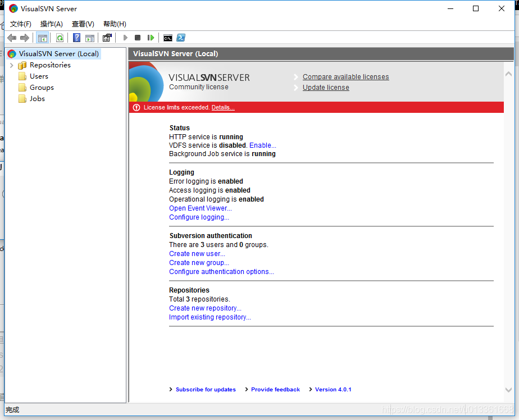Stop the server with the square icon

[138, 38]
